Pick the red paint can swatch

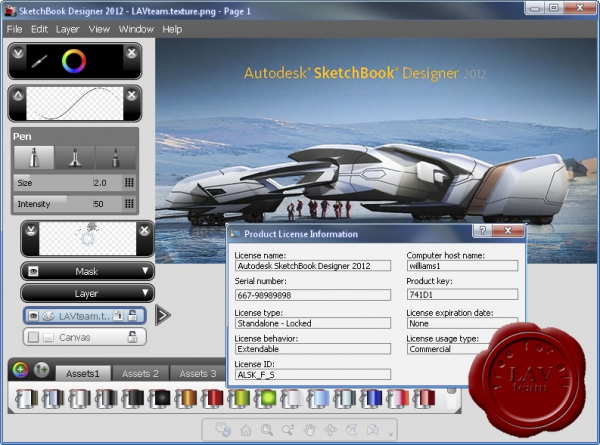click(212, 398)
